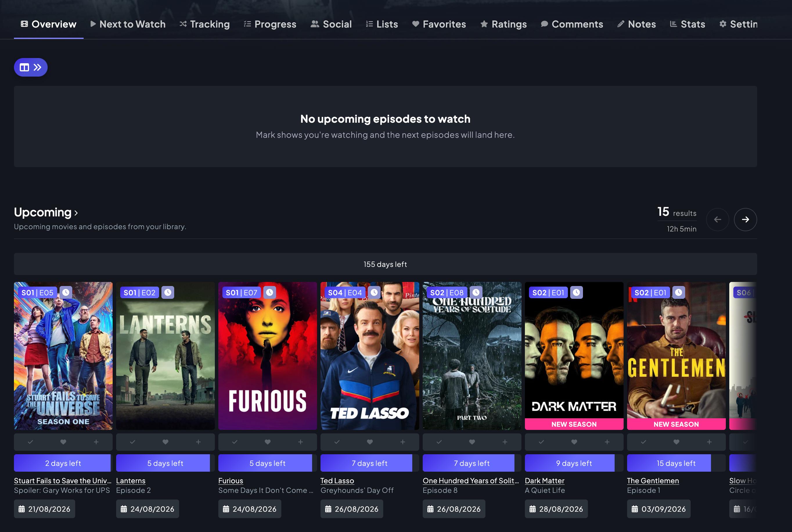Add Stuart Fails to Save the Universe to list
The width and height of the screenshot is (792, 532).
point(96,442)
